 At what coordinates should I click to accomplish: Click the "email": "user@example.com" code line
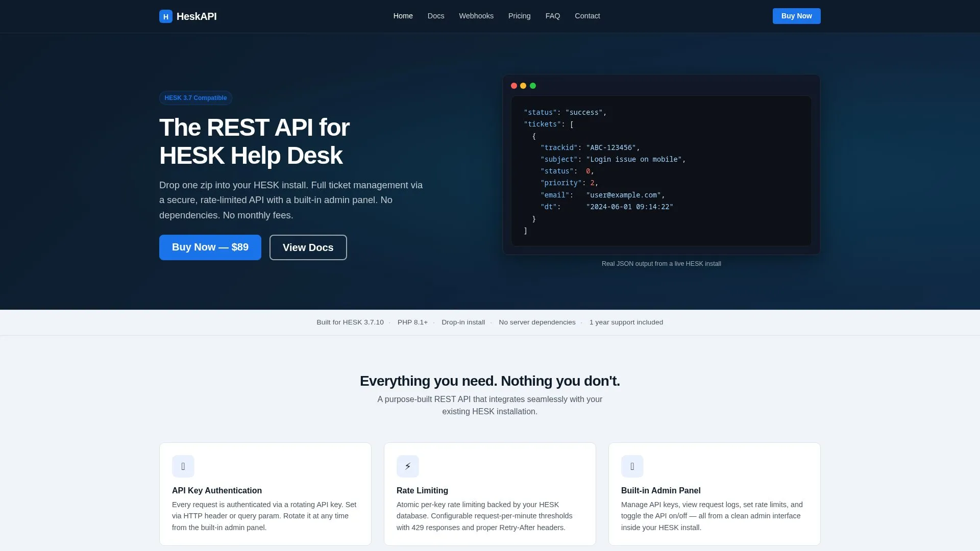point(603,195)
